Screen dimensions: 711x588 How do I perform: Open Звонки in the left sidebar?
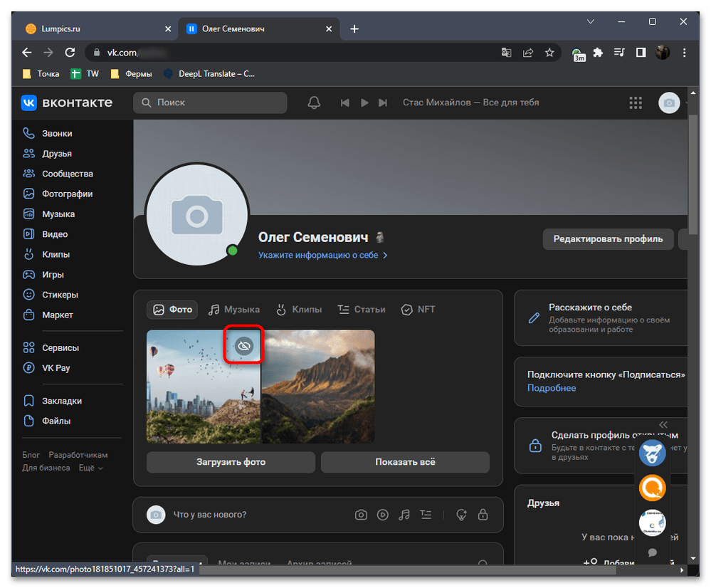click(48, 133)
